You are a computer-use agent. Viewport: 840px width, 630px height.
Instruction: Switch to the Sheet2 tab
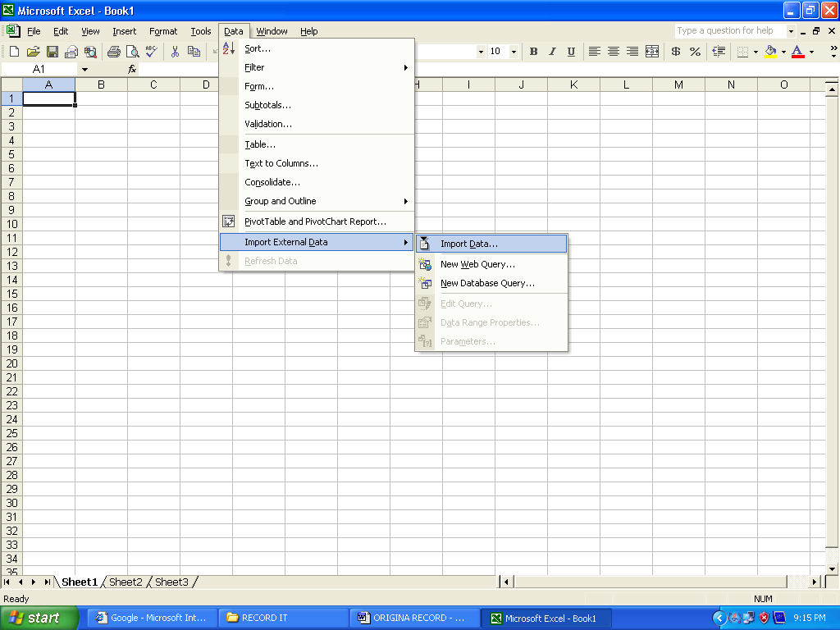126,582
